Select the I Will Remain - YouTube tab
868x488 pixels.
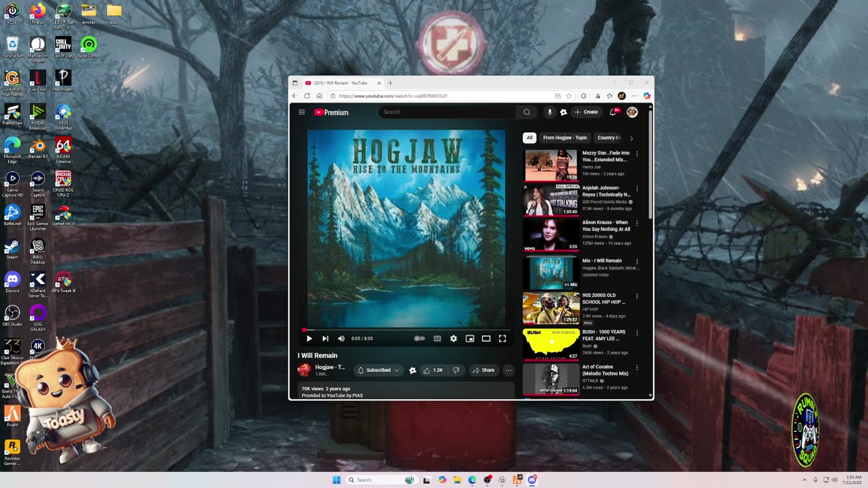click(343, 83)
